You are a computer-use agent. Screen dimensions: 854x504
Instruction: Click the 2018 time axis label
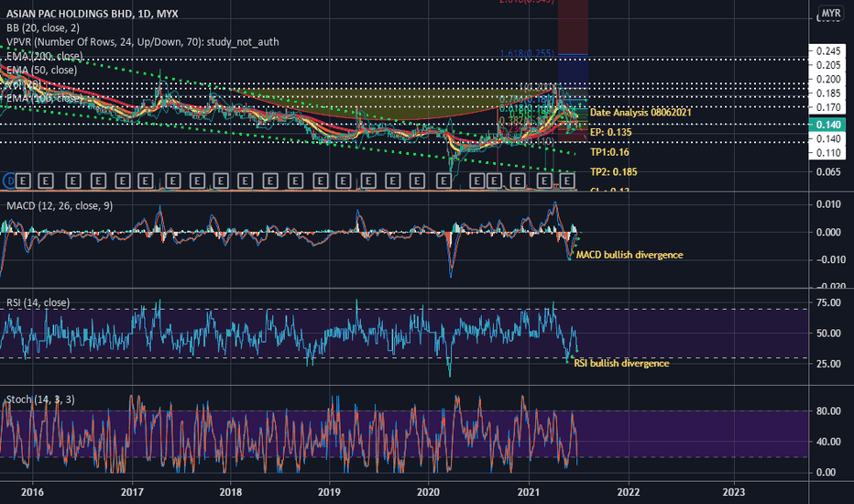point(230,493)
